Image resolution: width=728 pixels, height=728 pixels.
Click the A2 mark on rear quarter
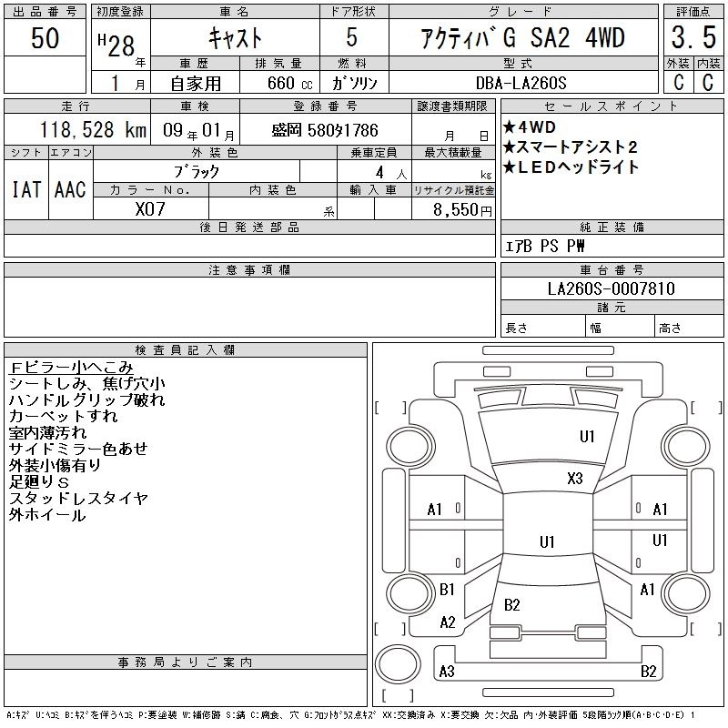click(448, 622)
